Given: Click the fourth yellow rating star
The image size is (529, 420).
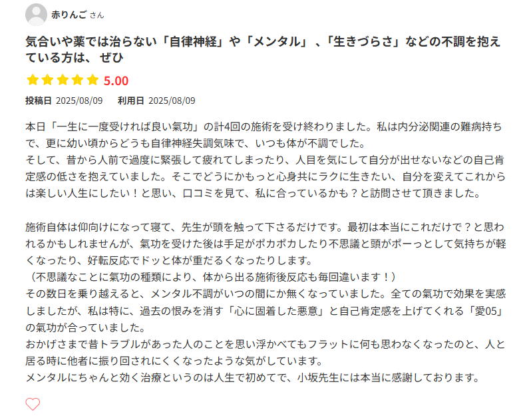Looking at the screenshot, I should tap(78, 81).
